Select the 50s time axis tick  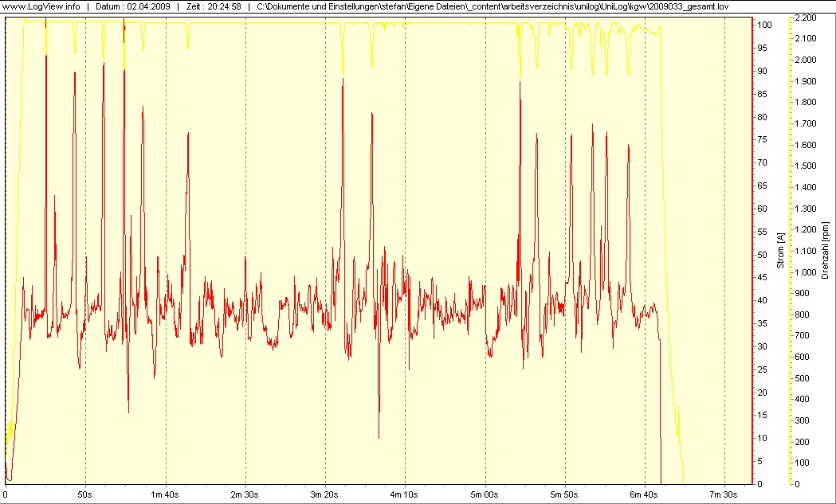[x=85, y=494]
